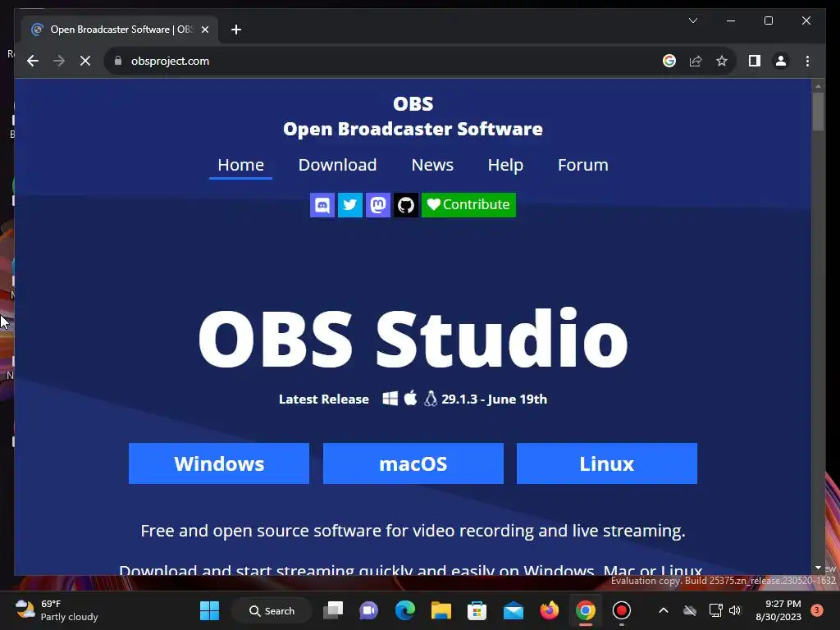Screen dimensions: 840x630
Task: Show hidden system tray icons
Action: point(663,610)
